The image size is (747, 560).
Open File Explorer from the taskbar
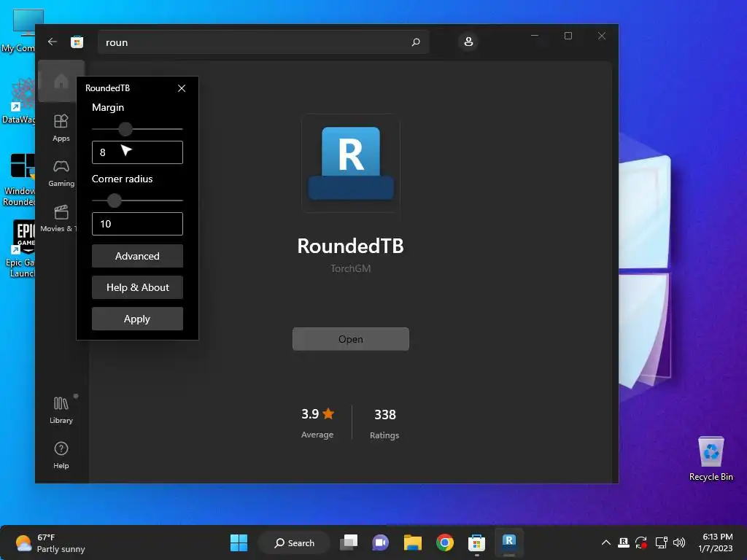[x=413, y=542]
